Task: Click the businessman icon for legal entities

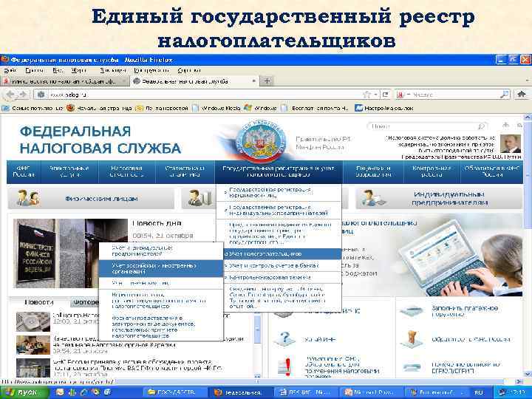Action: pos(199,198)
